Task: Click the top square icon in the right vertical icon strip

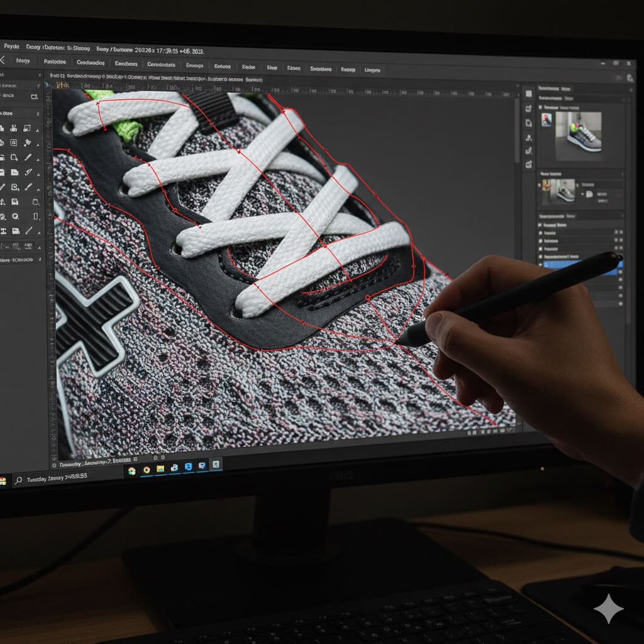Action: click(x=528, y=93)
